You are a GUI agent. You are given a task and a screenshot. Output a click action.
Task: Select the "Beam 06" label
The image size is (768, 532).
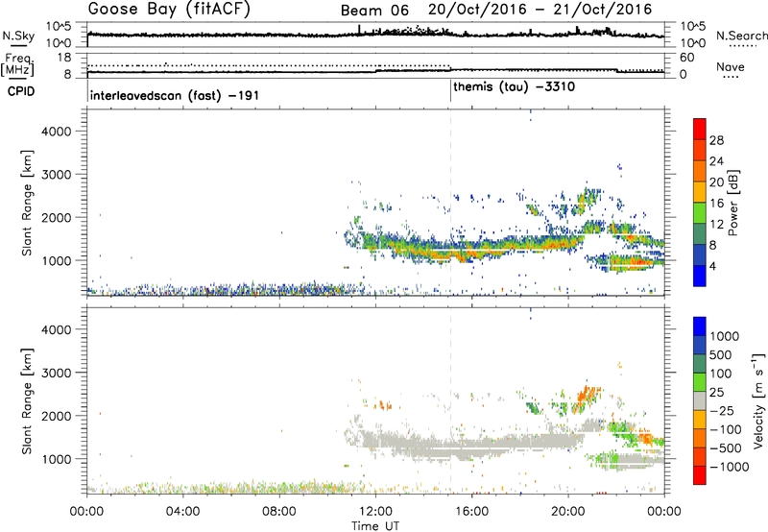point(374,11)
